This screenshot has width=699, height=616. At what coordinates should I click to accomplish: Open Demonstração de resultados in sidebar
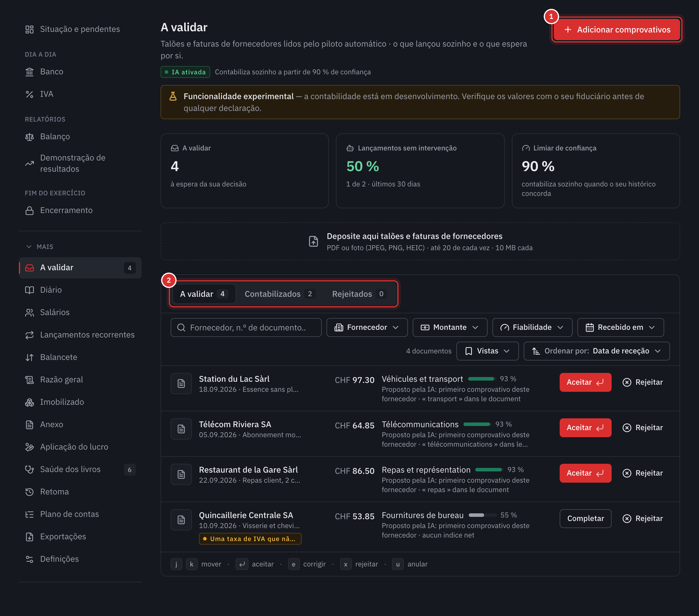80,163
